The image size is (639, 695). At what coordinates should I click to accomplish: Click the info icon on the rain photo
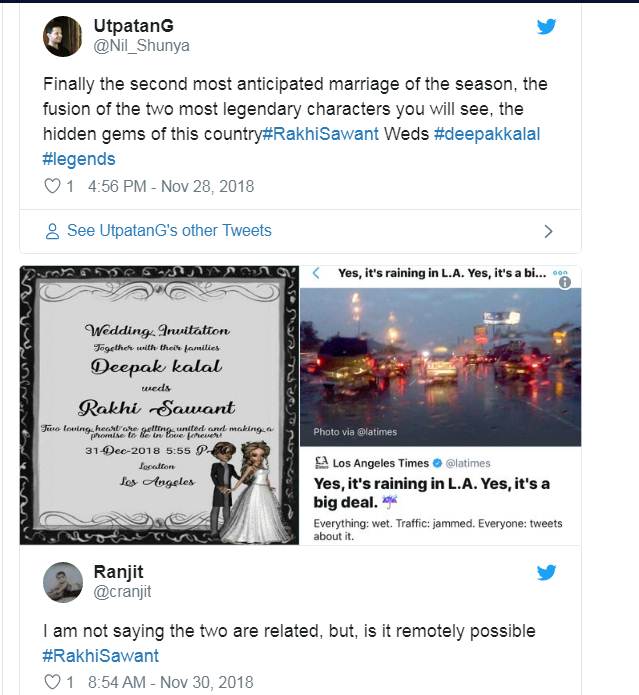tap(565, 282)
